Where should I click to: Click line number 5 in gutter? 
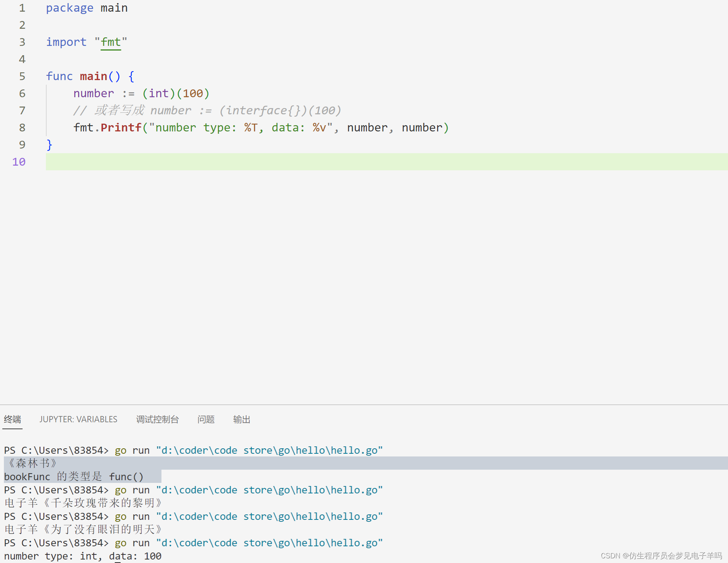[x=22, y=76]
